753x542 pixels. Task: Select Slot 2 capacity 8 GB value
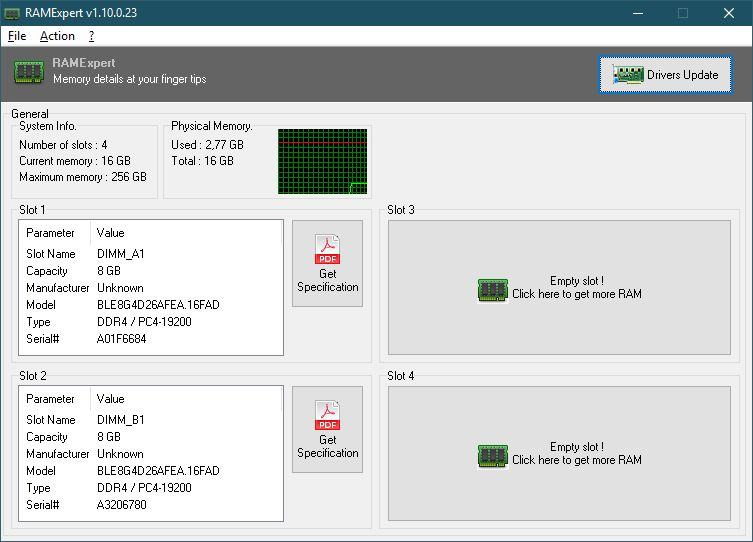(109, 437)
